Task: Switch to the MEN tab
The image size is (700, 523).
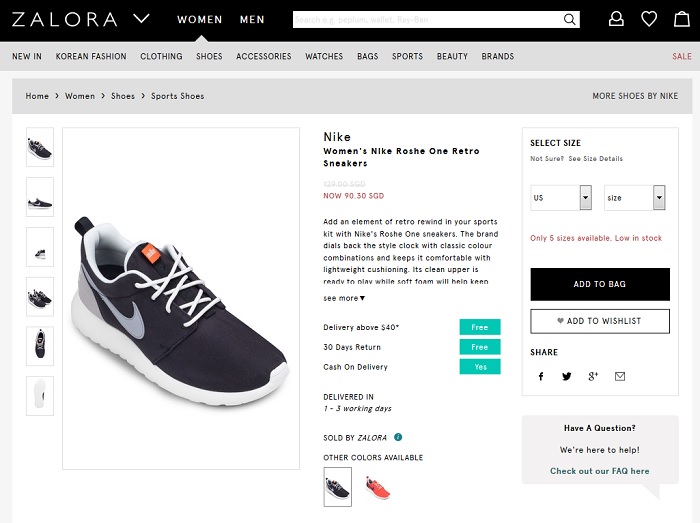Action: (252, 20)
